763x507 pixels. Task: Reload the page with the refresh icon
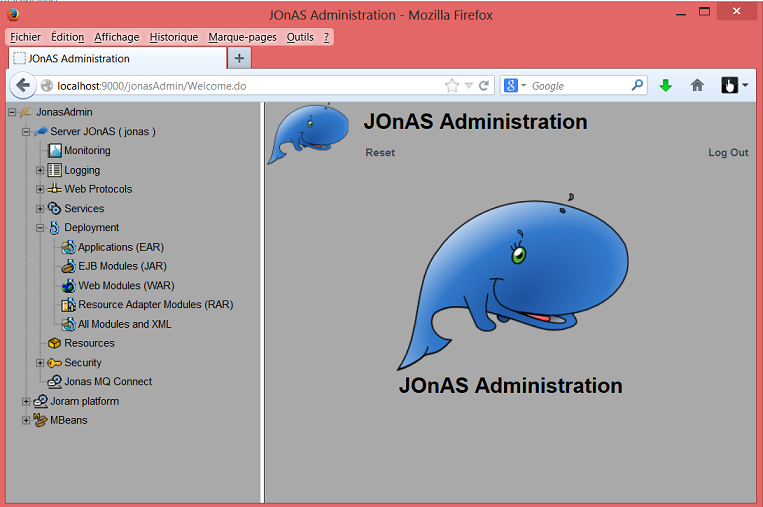485,86
